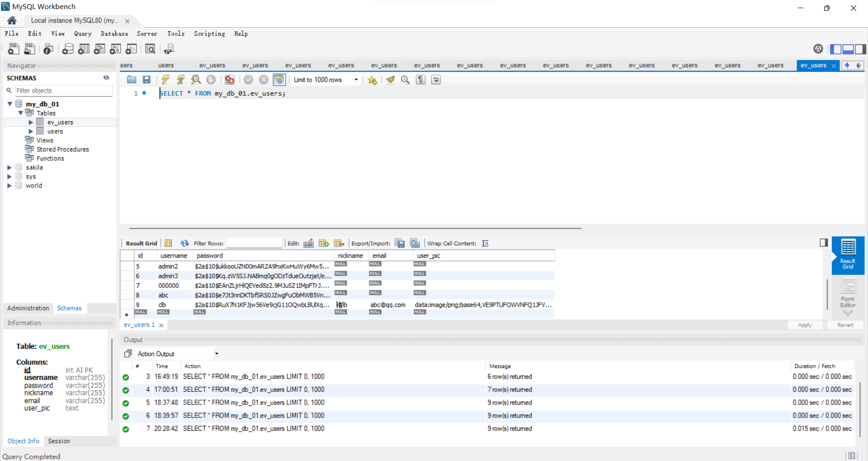Close the ev_users 1 result tab
Image resolution: width=868 pixels, height=461 pixels.
[161, 325]
